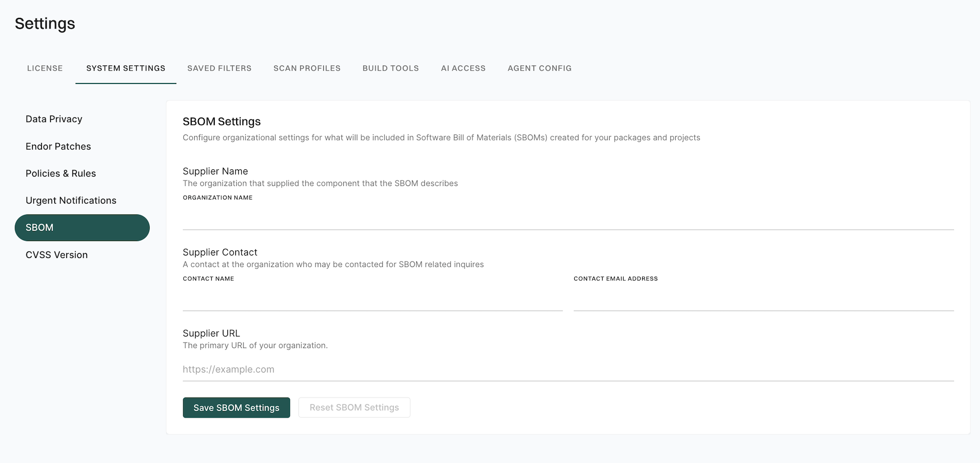Go to Policies & Rules section
Screen dimensions: 980x463
[x=61, y=173]
